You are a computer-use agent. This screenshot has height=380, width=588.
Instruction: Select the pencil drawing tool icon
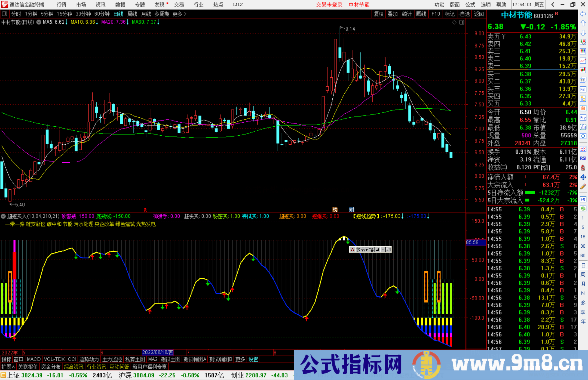pyautogui.click(x=583, y=187)
